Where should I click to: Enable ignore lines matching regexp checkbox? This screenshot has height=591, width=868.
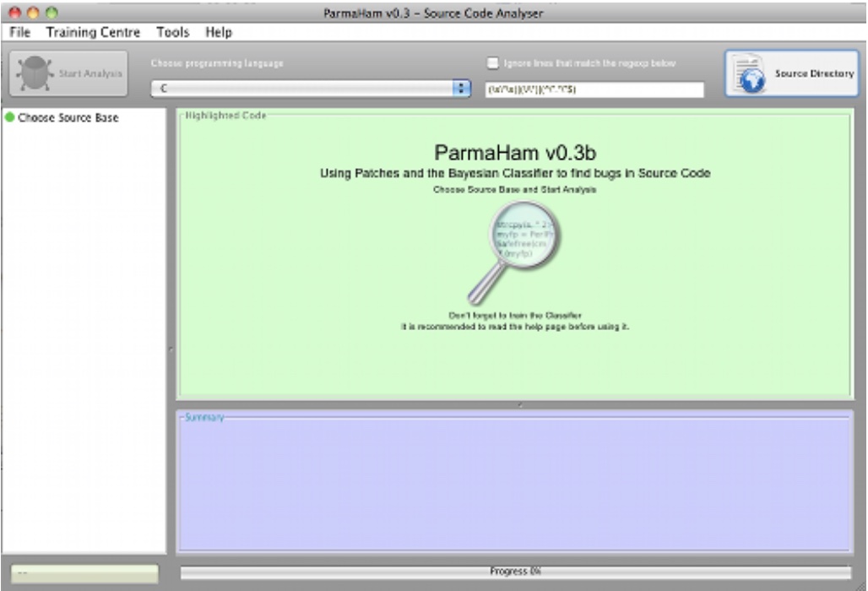(493, 63)
